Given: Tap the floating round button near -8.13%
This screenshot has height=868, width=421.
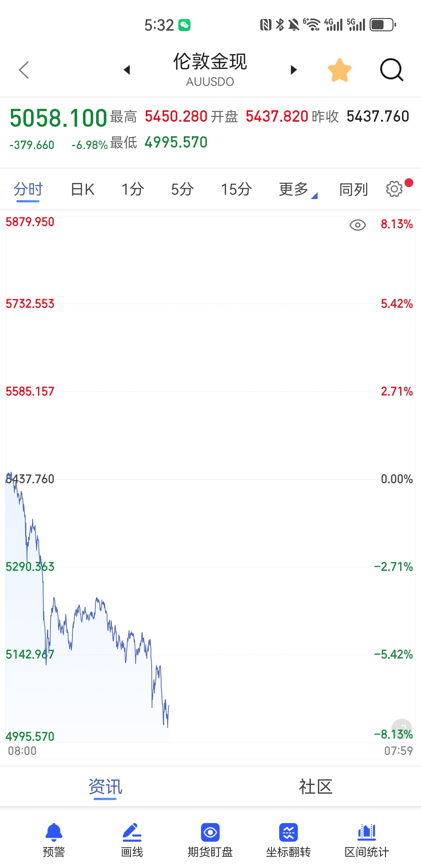Looking at the screenshot, I should (402, 728).
